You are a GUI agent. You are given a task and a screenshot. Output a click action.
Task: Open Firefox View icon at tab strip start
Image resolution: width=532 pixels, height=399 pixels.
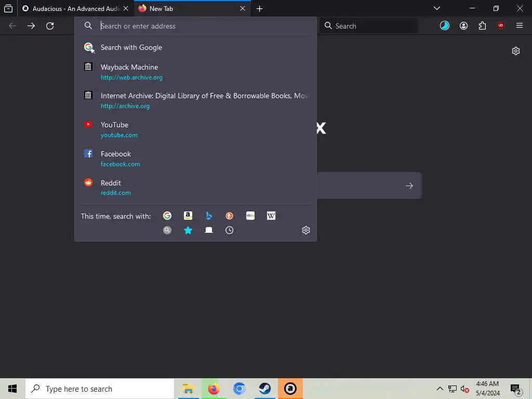click(8, 8)
